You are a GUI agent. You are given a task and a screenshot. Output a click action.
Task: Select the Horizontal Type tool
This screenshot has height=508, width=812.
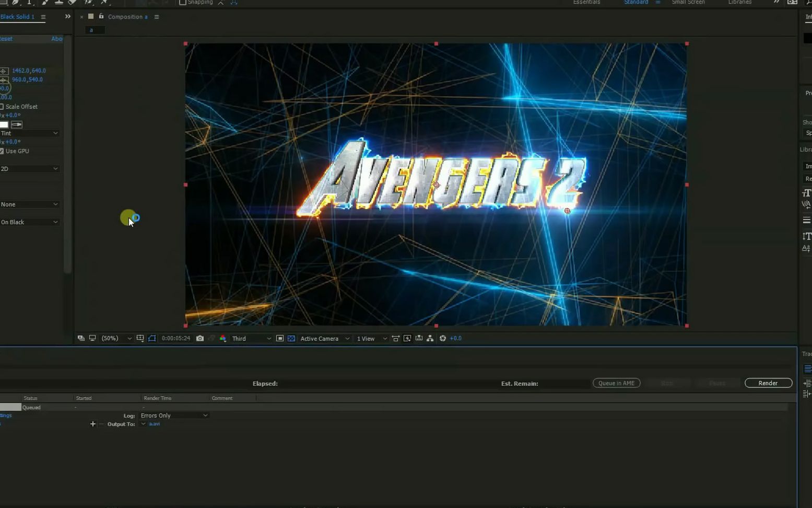(x=30, y=3)
